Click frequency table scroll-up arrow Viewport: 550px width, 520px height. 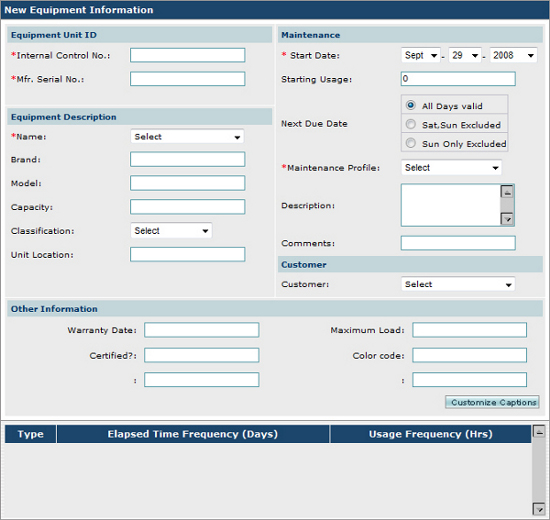(539, 431)
